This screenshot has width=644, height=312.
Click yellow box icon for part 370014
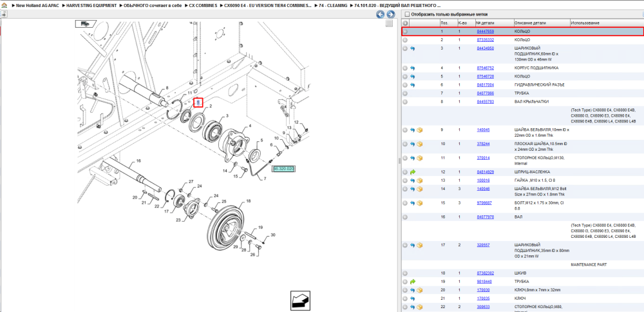pos(420,158)
